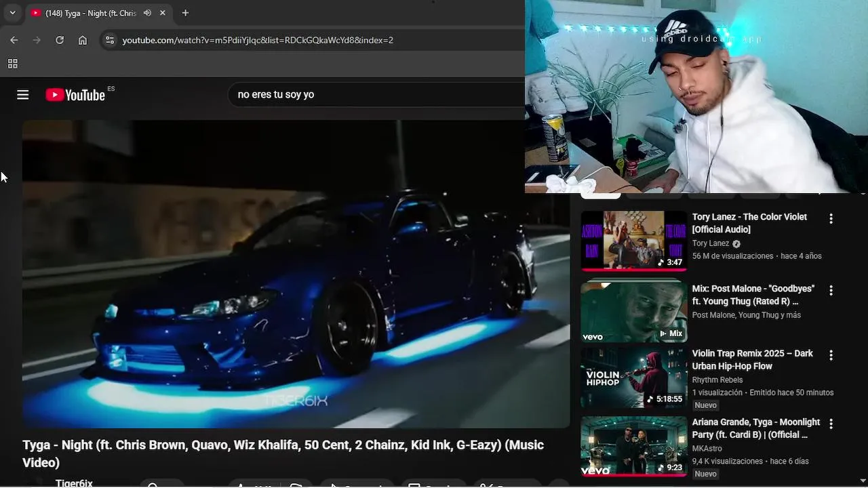Image resolution: width=868 pixels, height=488 pixels.
Task: Open the tab search dropdown chevron
Action: click(x=12, y=13)
